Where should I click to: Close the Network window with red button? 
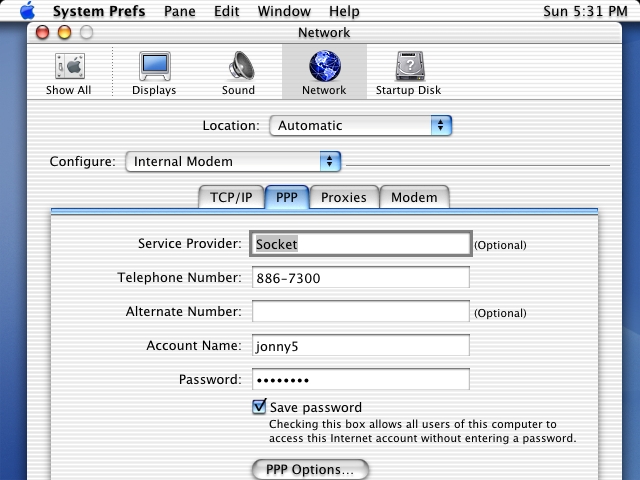(x=42, y=32)
